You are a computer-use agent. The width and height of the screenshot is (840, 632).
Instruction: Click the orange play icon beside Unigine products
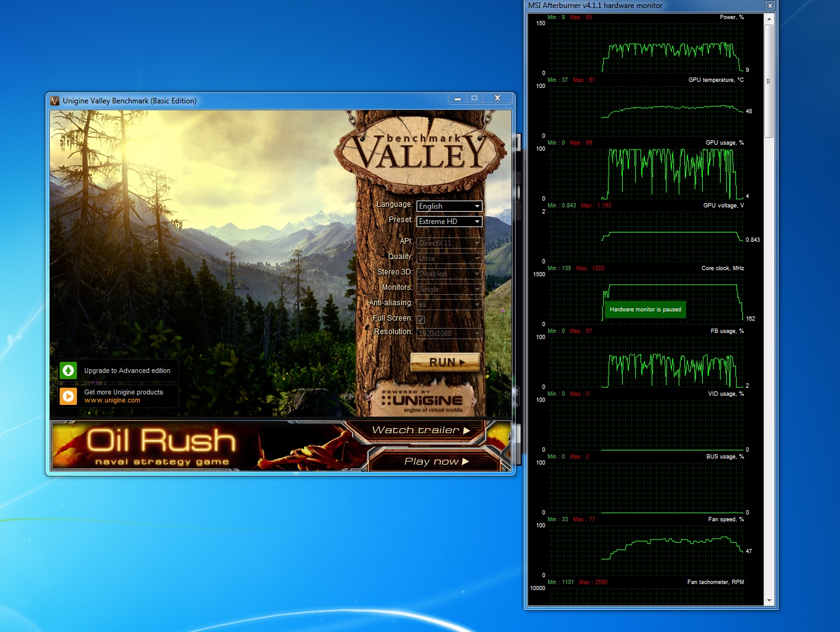68,396
